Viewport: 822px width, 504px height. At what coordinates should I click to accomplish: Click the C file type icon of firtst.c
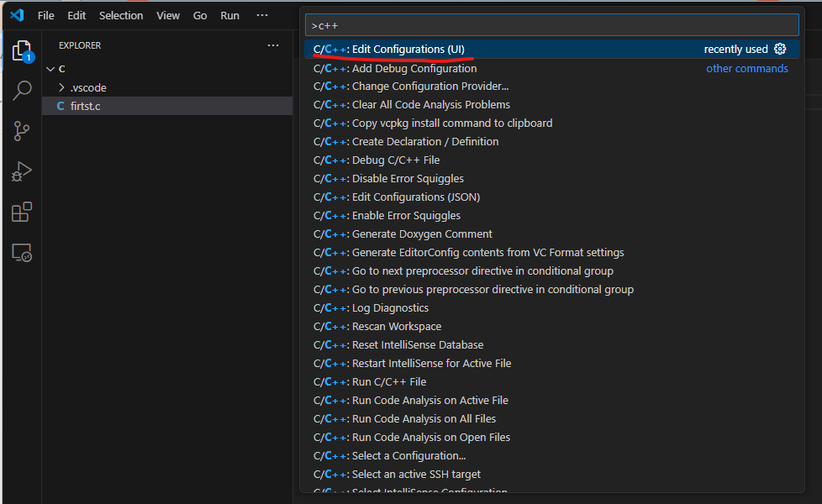(61, 106)
